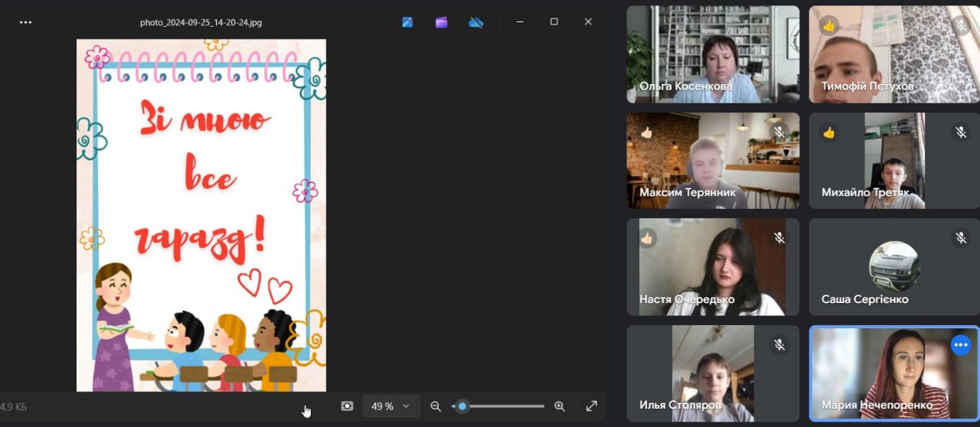Open more options on Мария Нечепоренко tile

tap(960, 345)
